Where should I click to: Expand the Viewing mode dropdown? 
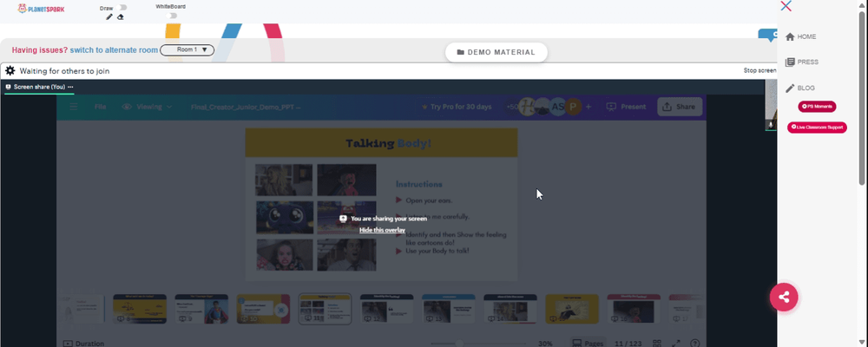(x=148, y=107)
